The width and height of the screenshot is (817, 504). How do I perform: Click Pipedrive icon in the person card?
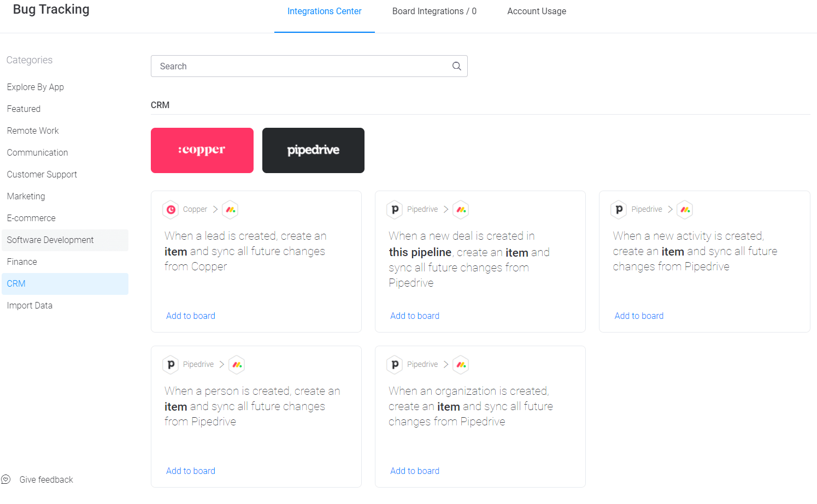pyautogui.click(x=171, y=365)
